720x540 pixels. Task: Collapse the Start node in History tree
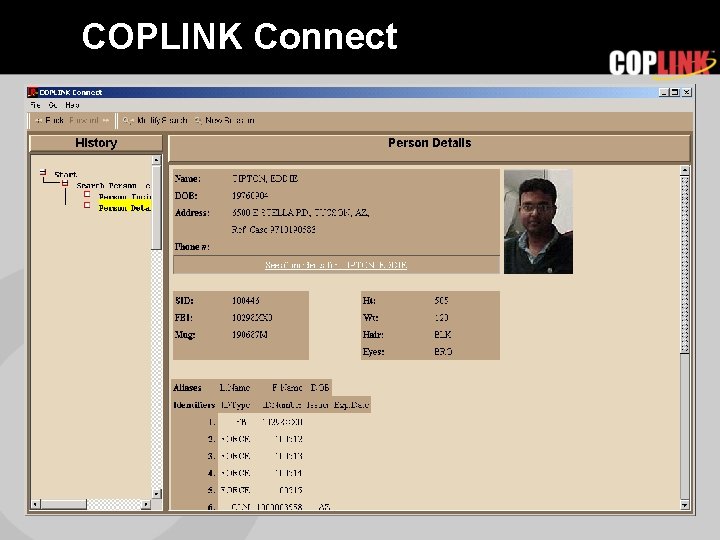tap(43, 173)
